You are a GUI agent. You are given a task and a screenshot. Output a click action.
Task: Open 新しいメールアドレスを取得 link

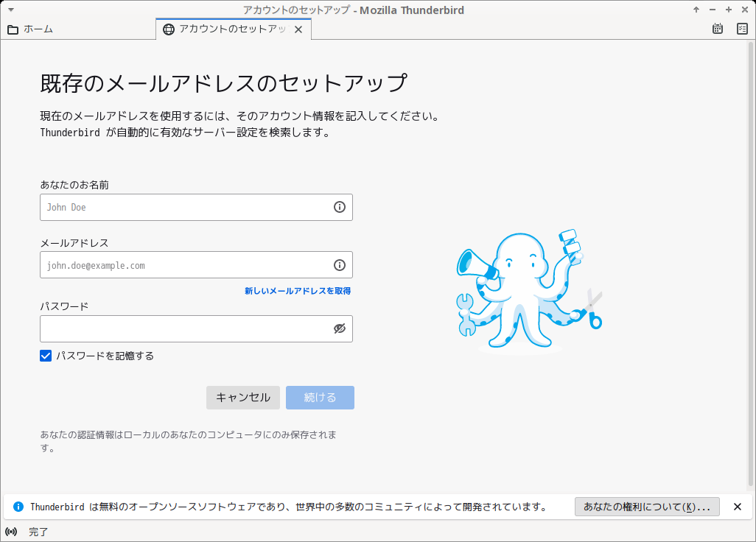tap(298, 291)
